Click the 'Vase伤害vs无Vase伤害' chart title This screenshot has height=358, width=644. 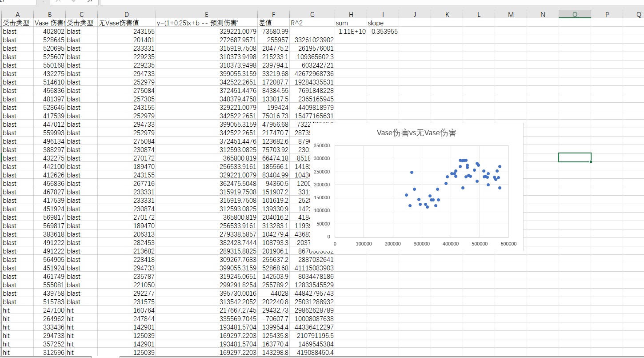[416, 133]
